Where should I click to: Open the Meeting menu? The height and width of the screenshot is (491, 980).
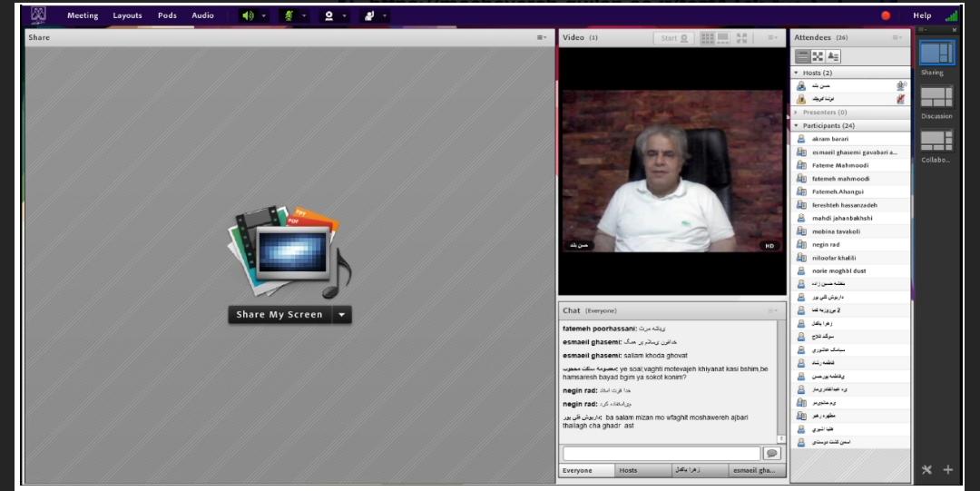click(x=83, y=15)
